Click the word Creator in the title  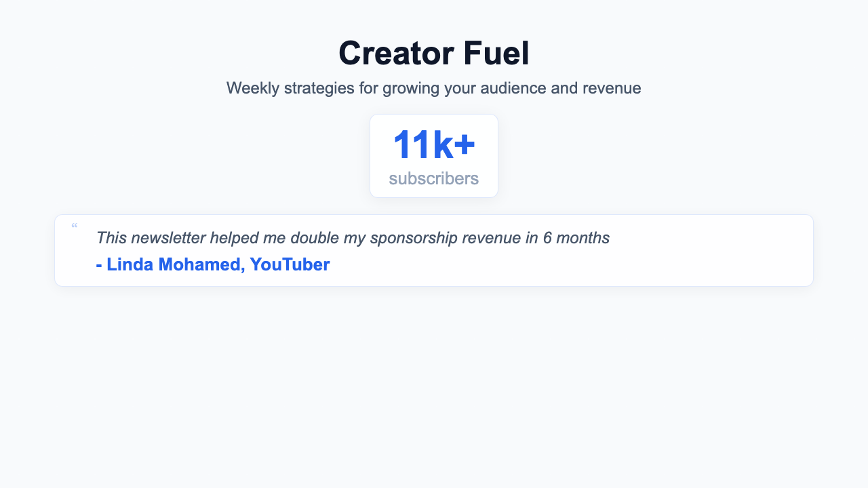pos(395,53)
